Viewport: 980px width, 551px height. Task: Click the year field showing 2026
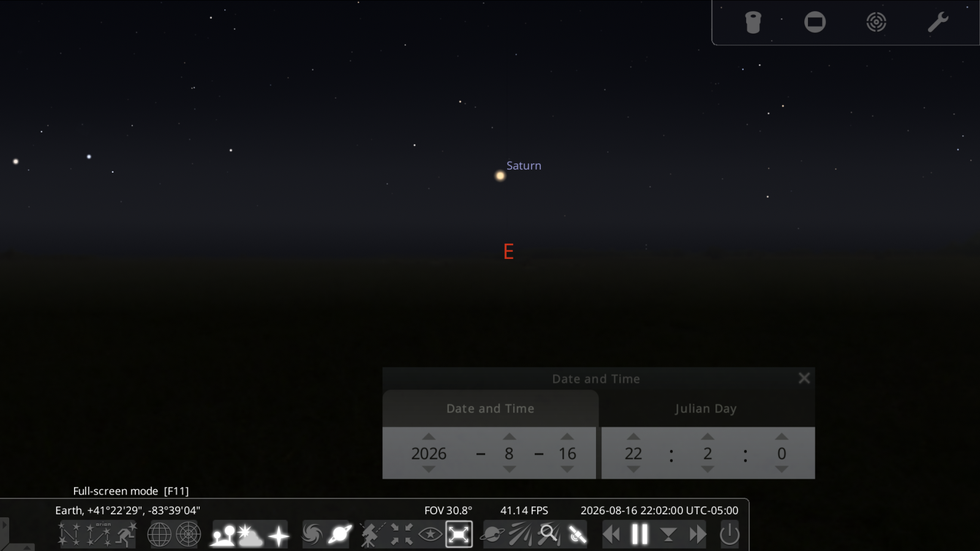click(x=429, y=454)
